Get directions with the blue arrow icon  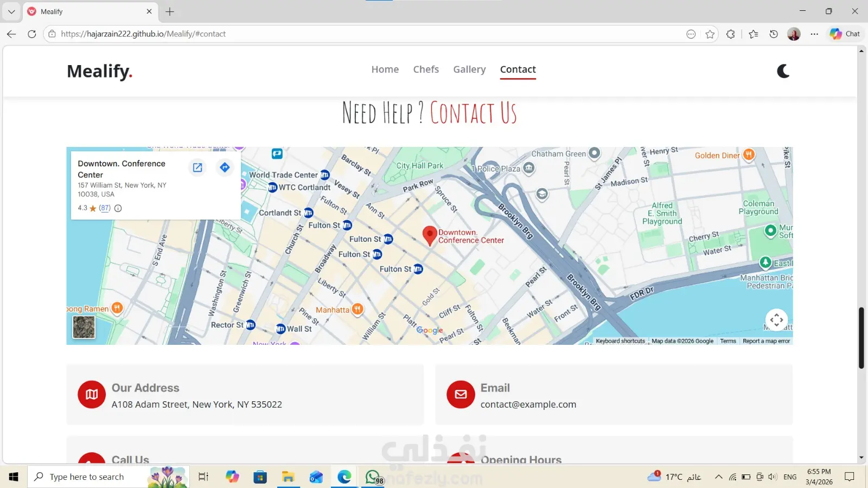pos(225,168)
